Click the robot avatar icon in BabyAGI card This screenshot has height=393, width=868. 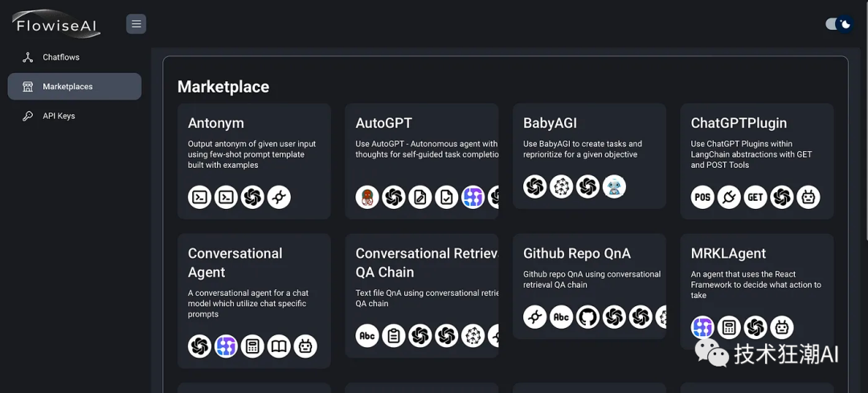pos(614,186)
